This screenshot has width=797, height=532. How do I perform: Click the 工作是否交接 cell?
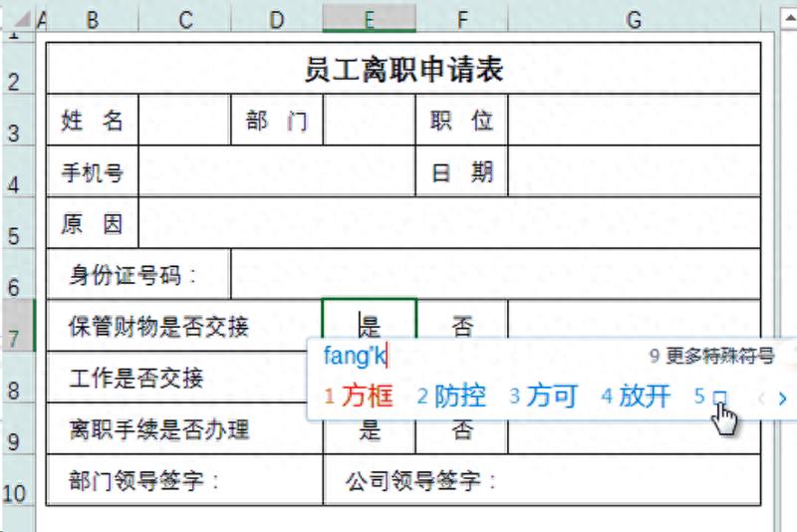[177, 378]
